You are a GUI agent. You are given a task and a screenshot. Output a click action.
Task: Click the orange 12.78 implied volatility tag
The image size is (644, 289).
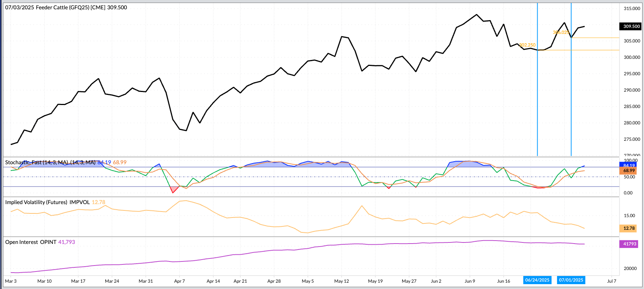pos(629,228)
